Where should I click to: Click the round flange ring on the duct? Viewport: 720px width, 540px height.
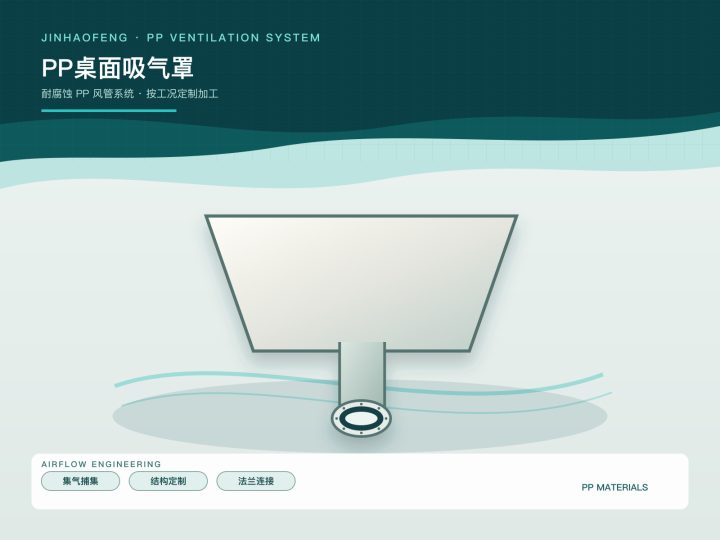point(361,418)
